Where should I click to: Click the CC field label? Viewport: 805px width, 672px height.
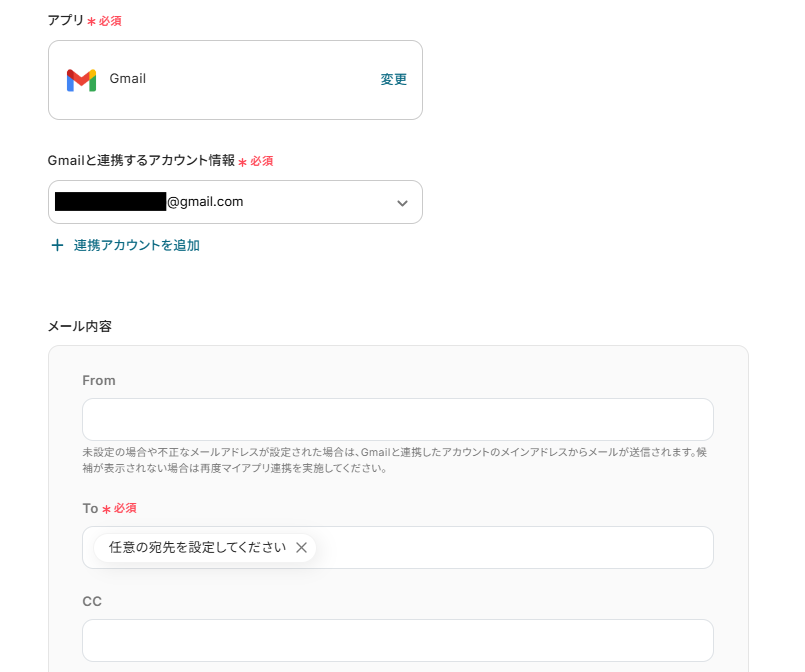pos(92,601)
